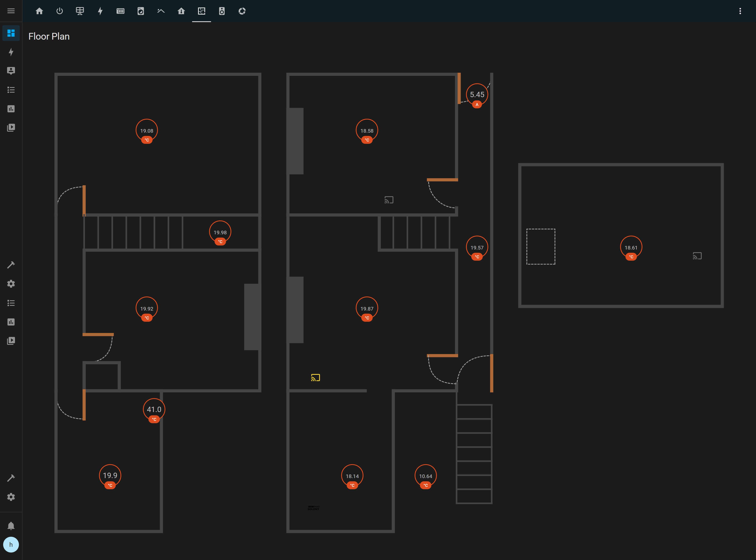Open the power menu icon in top bar
Viewport: 756px width, 560px height.
pos(60,11)
